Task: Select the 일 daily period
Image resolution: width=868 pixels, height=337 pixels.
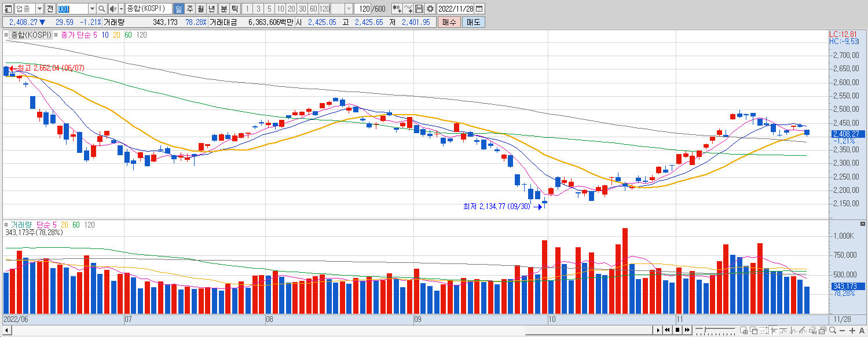Action: [178, 9]
